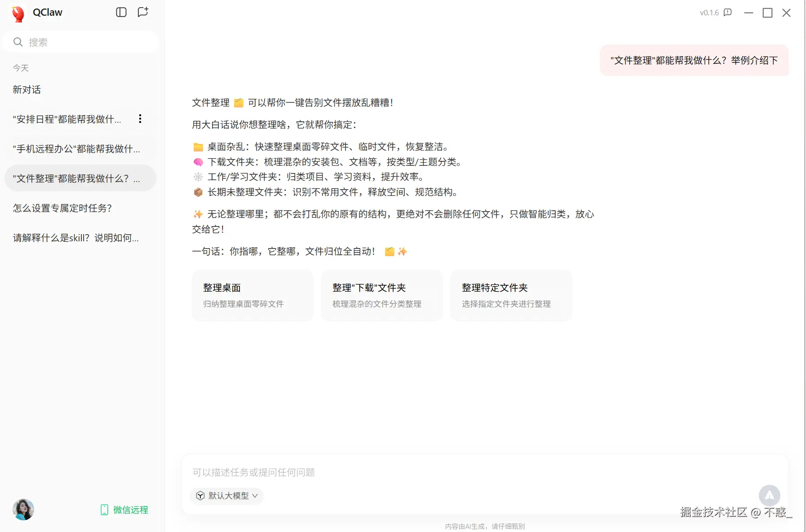The height and width of the screenshot is (532, 806).
Task: Open the "新对话" conversation
Action: tap(80, 89)
